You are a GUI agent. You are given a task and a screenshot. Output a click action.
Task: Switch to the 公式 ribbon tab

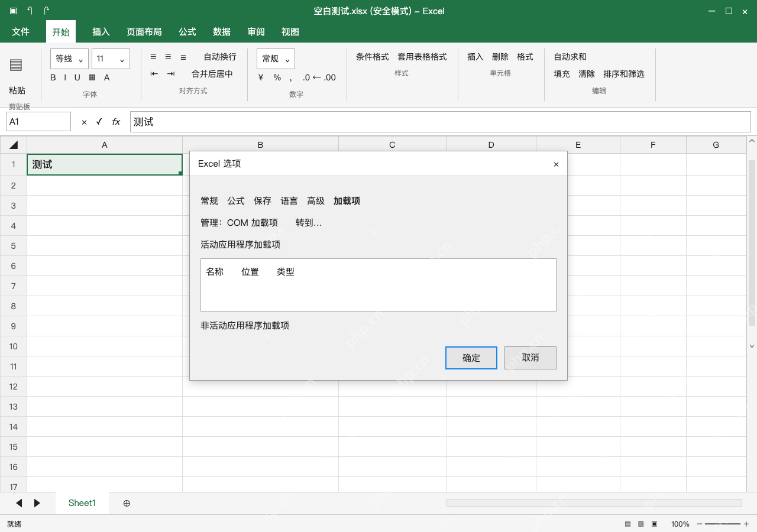[x=187, y=32]
